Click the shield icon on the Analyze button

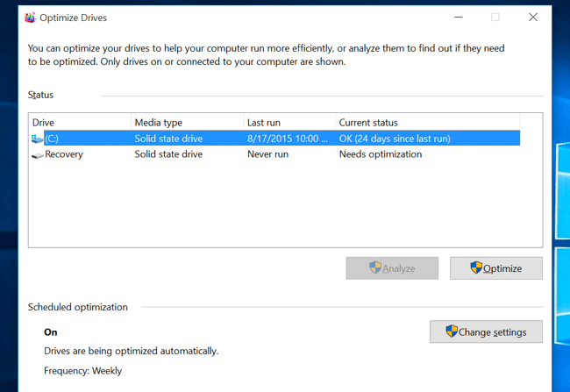click(375, 268)
